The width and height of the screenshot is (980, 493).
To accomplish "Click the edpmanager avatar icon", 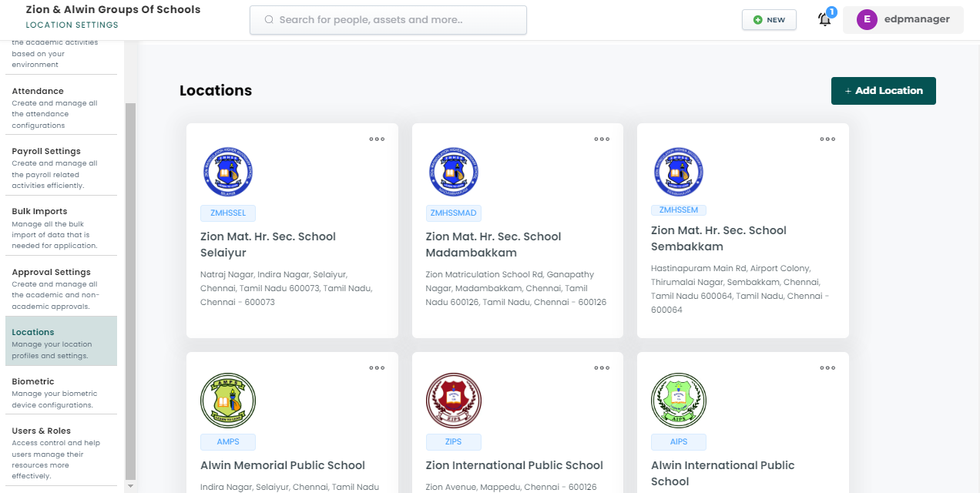I will (x=867, y=20).
